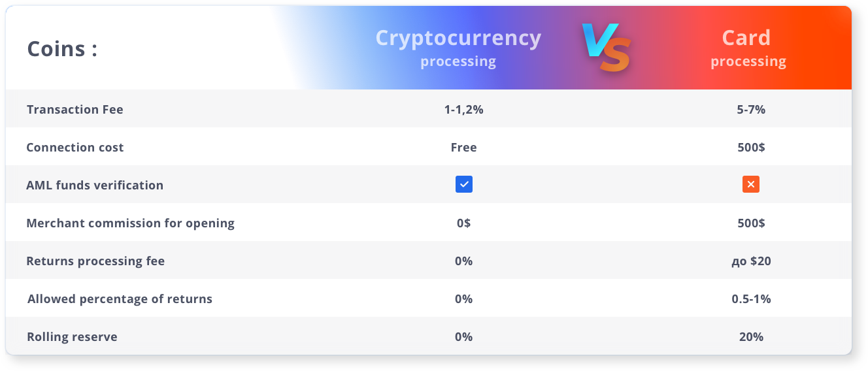The height and width of the screenshot is (371, 868).
Task: Click the до $20 returns fee value
Action: coord(751,261)
